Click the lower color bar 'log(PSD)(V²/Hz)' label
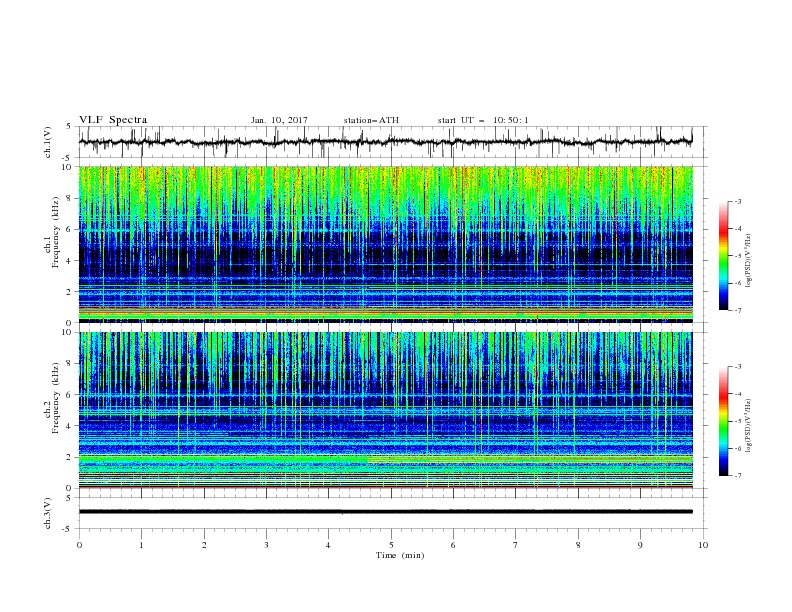Viewport: 792px width, 612px height. [748, 426]
